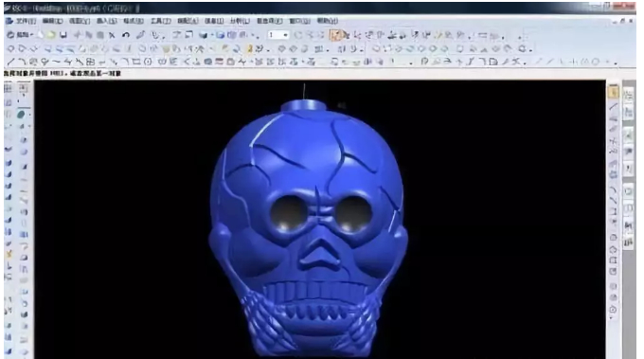Click the New file icon
This screenshot has height=359, width=644.
click(x=41, y=35)
